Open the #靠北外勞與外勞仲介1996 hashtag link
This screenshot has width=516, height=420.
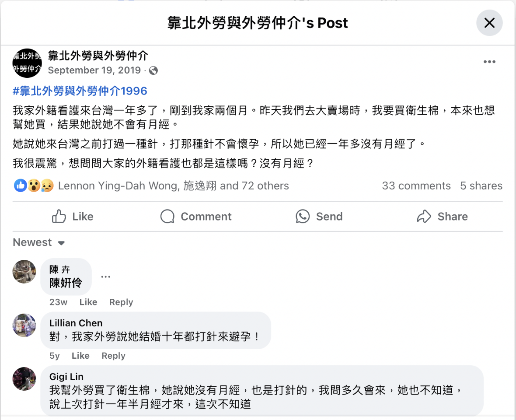coord(80,91)
